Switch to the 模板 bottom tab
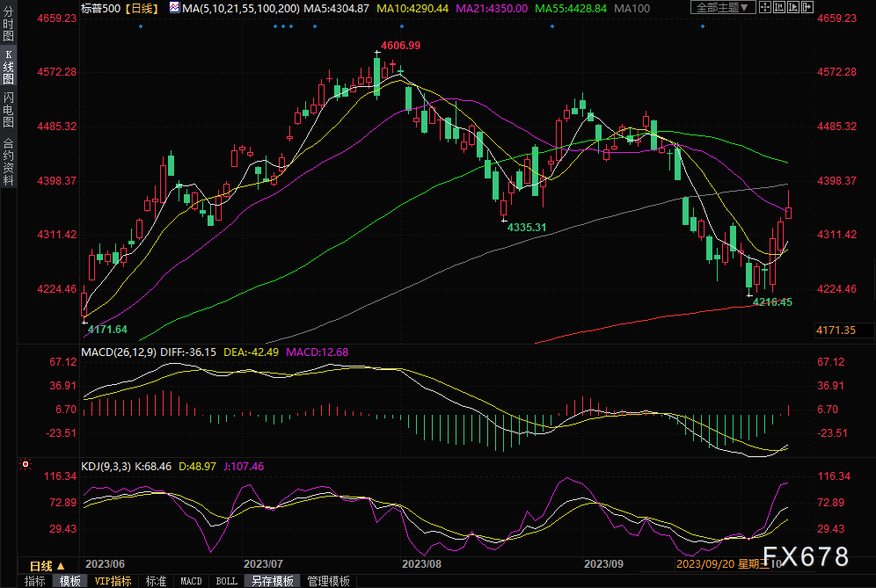876x588 pixels. tap(69, 581)
